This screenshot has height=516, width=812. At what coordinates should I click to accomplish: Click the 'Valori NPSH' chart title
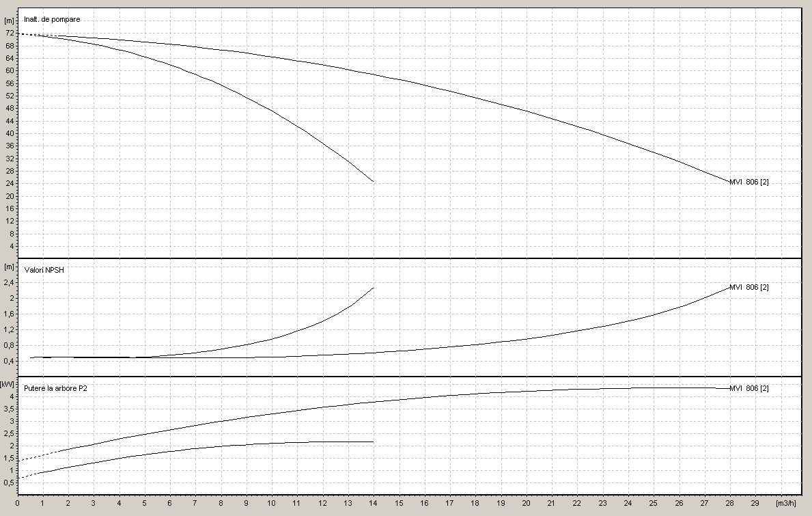pos(44,270)
